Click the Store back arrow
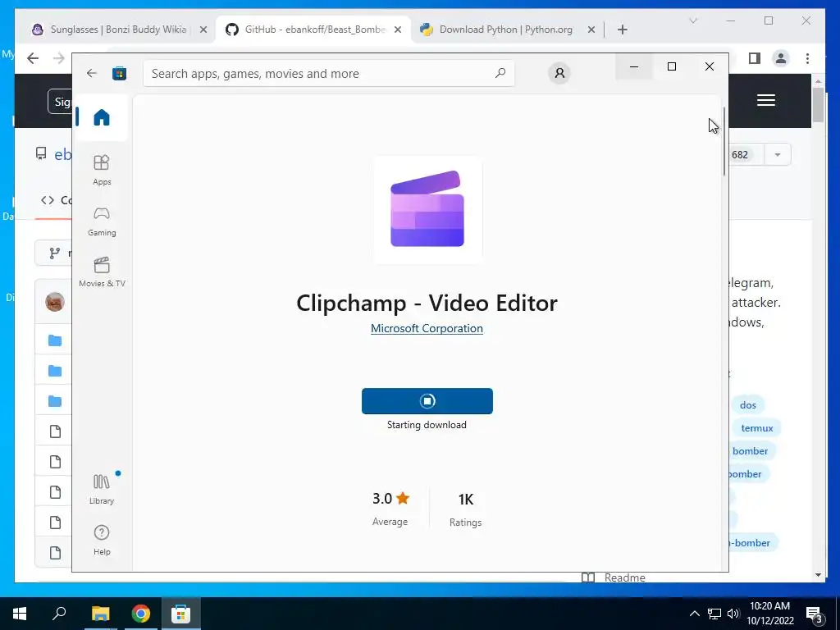The image size is (840, 630). pos(92,73)
